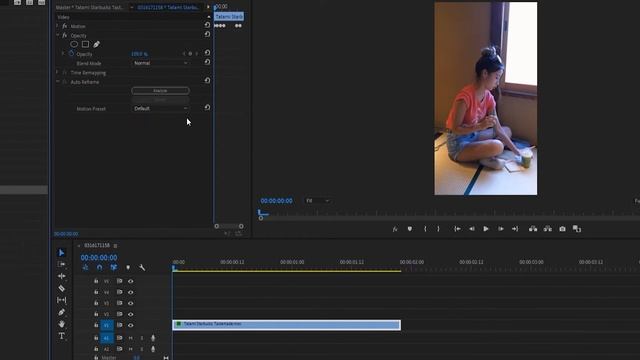Mark In point in Program Monitor

425,229
